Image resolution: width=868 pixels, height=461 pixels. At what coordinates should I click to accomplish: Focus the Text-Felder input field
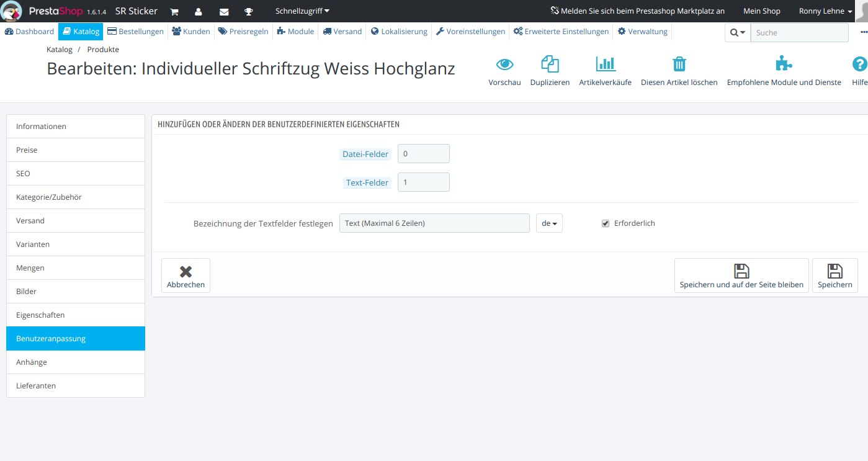click(424, 182)
